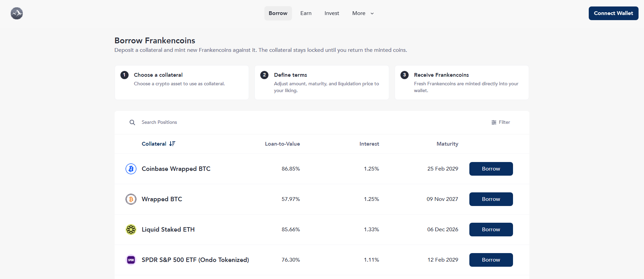Borrow against Liquid Staked ETH
Screen dimensions: 644x279
click(x=491, y=230)
